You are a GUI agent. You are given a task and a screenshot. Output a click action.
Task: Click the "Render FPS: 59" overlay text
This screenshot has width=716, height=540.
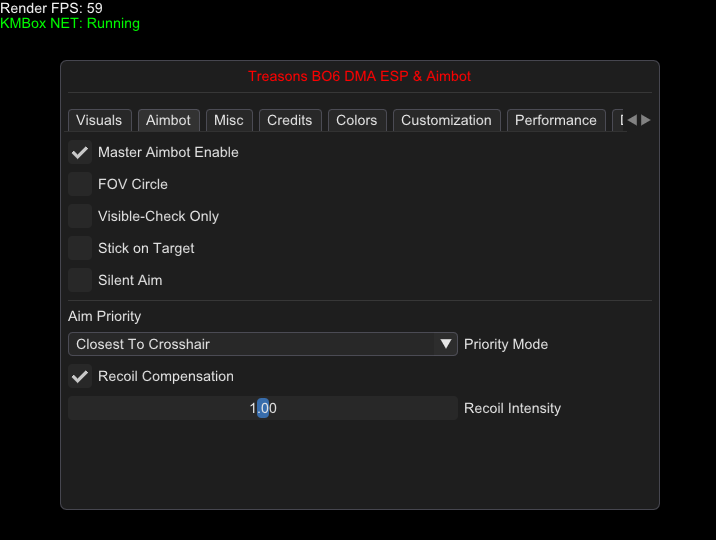click(x=52, y=8)
